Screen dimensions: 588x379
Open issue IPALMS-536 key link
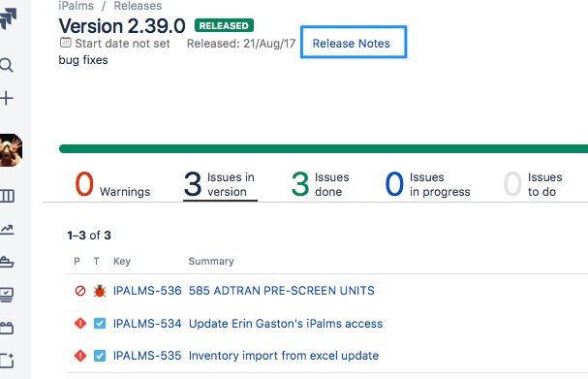coord(147,291)
